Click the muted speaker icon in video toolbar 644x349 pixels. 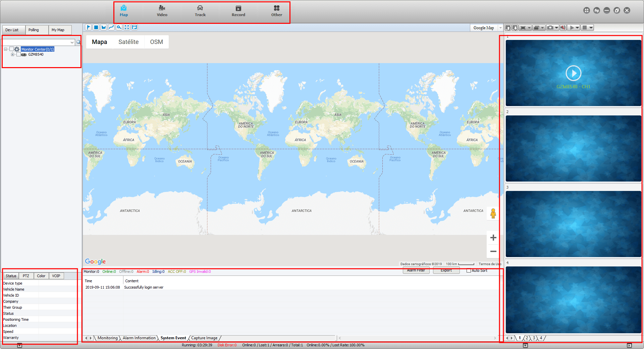pyautogui.click(x=563, y=28)
